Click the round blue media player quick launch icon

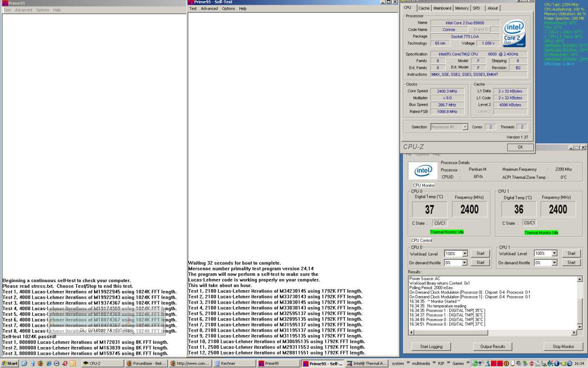click(x=56, y=363)
